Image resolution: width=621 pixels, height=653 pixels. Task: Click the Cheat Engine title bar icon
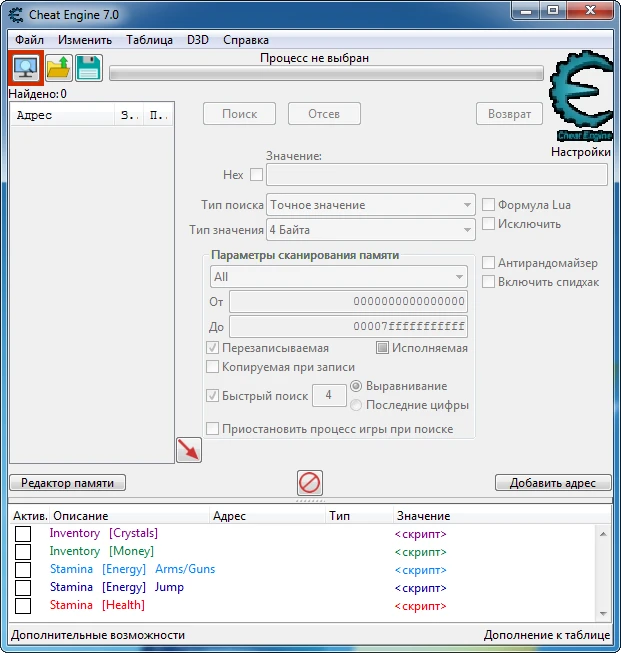[x=16, y=15]
